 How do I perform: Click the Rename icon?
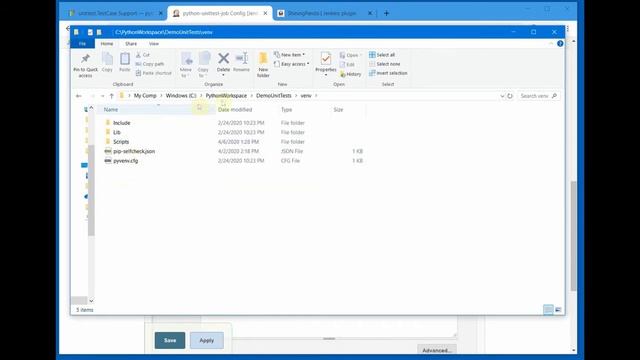pos(242,59)
